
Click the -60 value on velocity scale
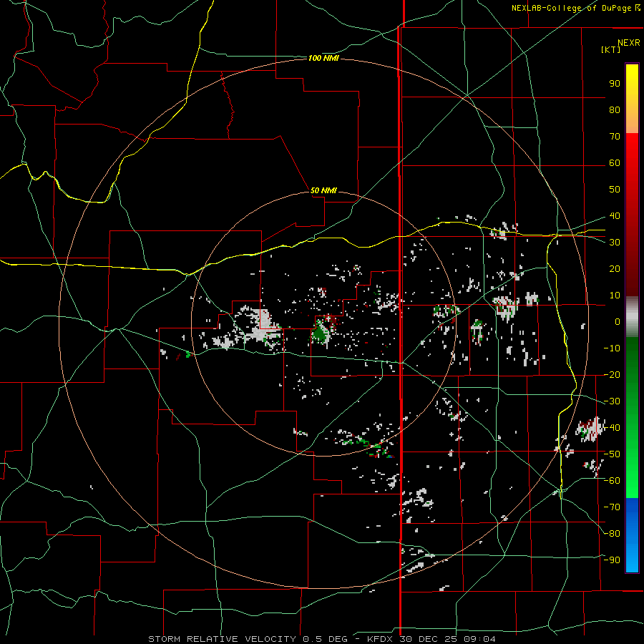click(612, 481)
